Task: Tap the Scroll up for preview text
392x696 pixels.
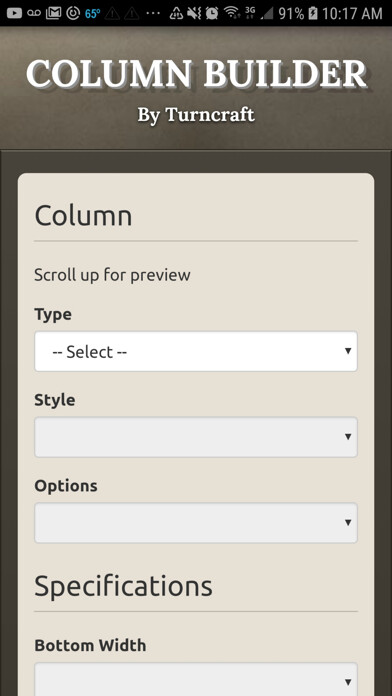Action: coord(112,275)
